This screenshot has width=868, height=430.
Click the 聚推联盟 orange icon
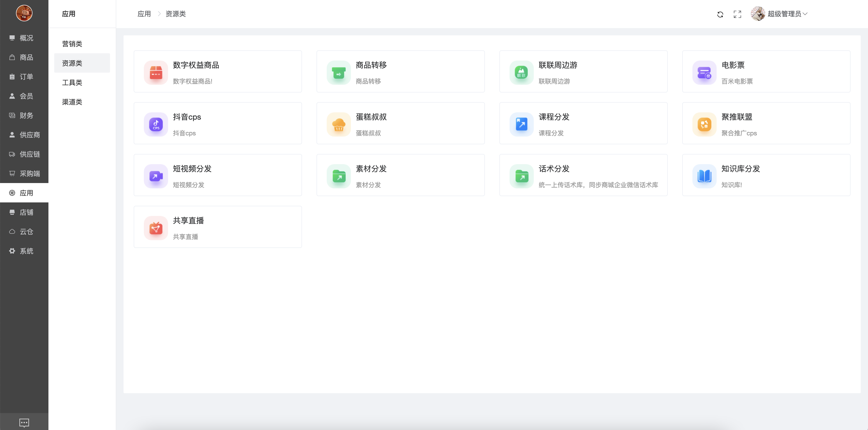(x=704, y=124)
